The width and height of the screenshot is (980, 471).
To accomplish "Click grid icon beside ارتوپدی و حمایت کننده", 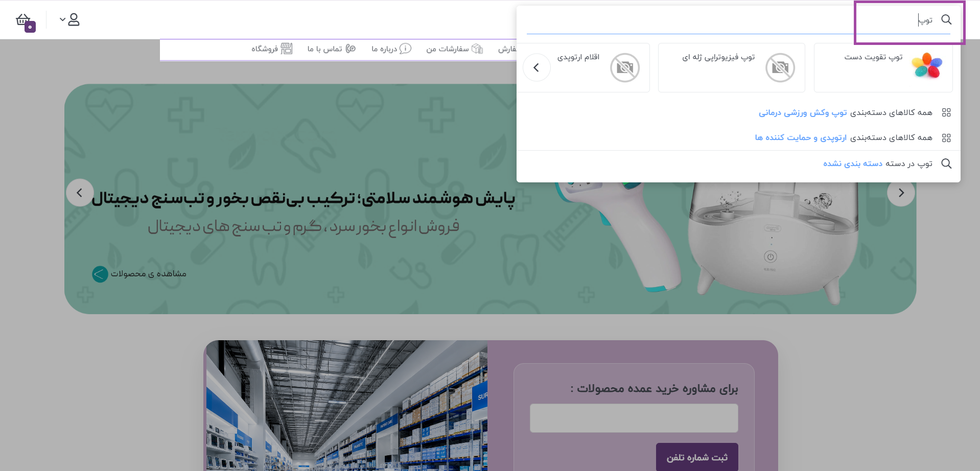I will coord(946,138).
